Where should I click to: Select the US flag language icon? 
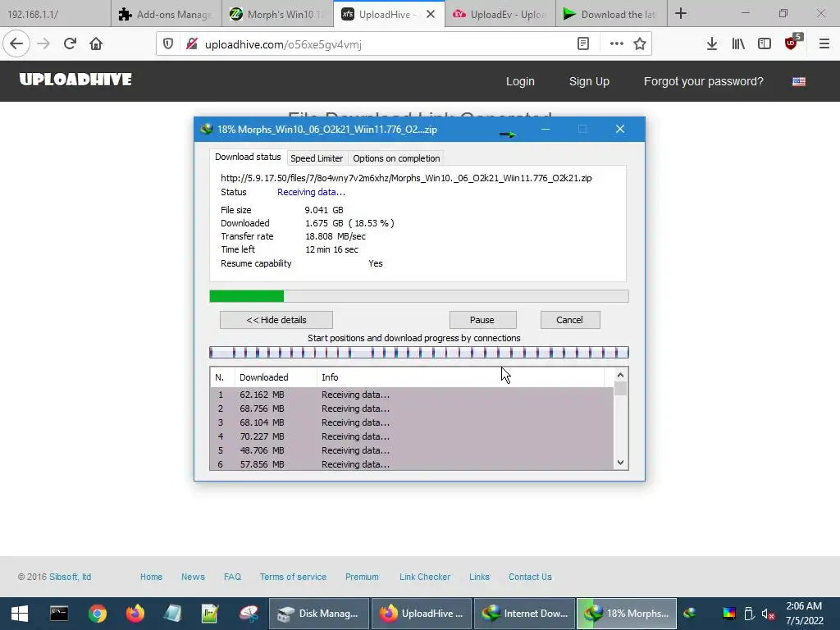pyautogui.click(x=799, y=81)
